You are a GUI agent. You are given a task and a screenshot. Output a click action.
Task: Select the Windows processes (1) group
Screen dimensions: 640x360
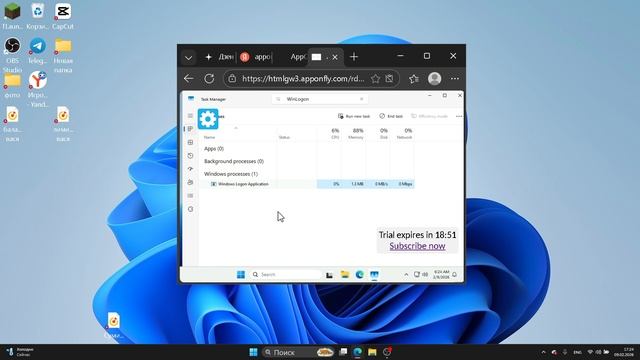231,174
